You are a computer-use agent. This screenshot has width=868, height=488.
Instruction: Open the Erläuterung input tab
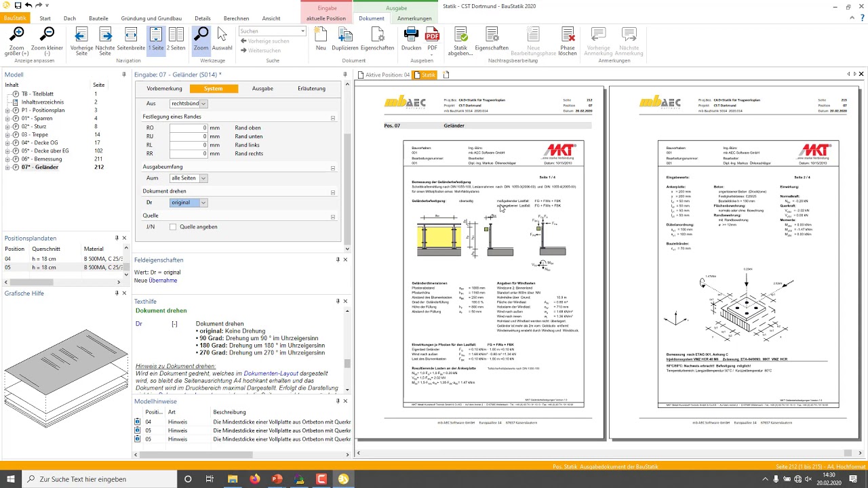coord(311,89)
